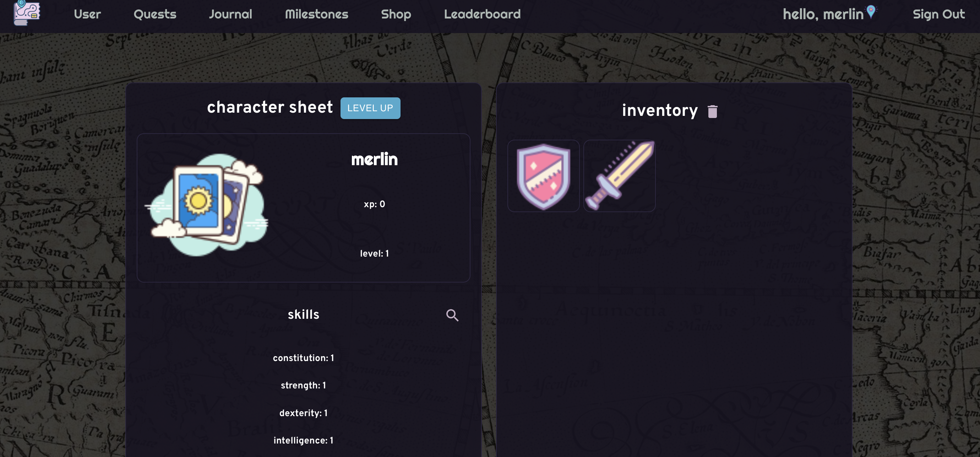Screen dimensions: 980x457
Task: Click the constitution skill entry
Action: pyautogui.click(x=303, y=358)
